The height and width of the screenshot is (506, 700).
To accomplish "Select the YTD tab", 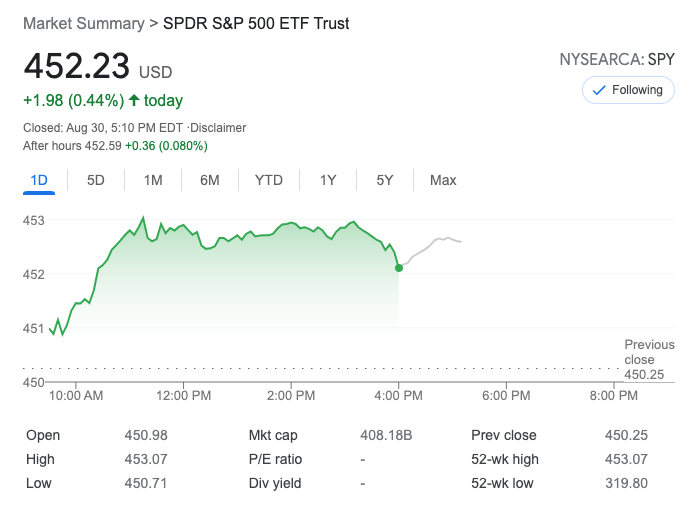I will coord(269,180).
